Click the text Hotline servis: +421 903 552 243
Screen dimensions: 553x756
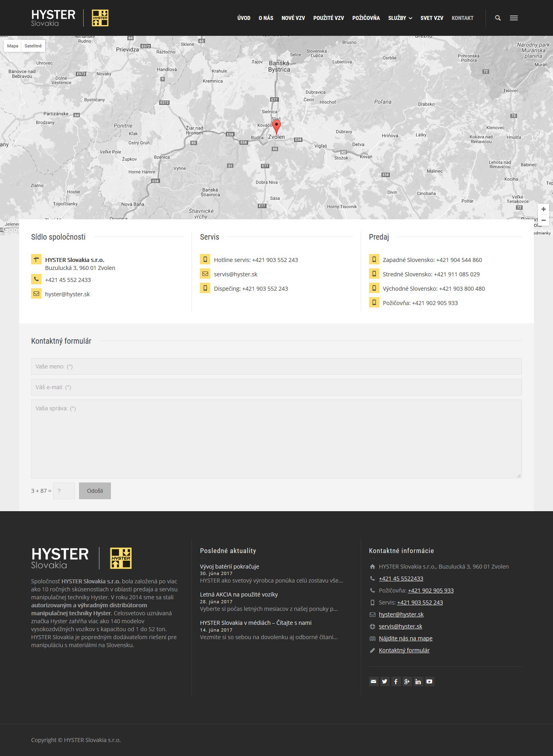click(256, 260)
